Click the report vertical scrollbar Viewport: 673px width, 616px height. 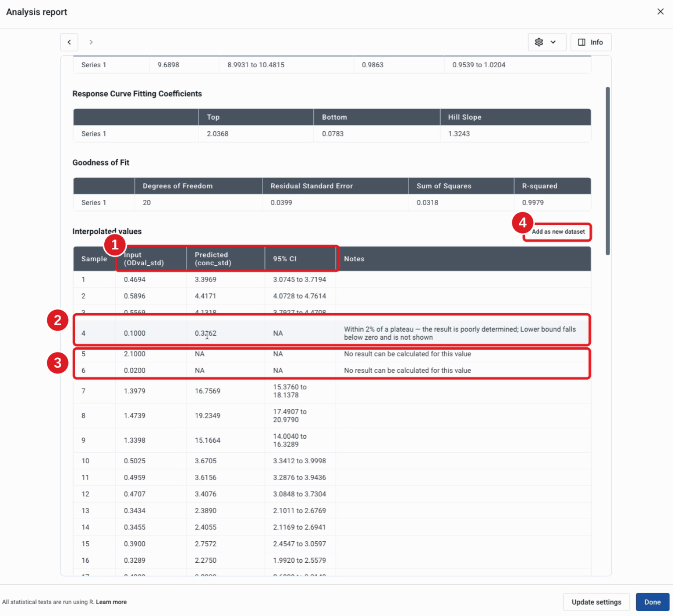pyautogui.click(x=607, y=171)
